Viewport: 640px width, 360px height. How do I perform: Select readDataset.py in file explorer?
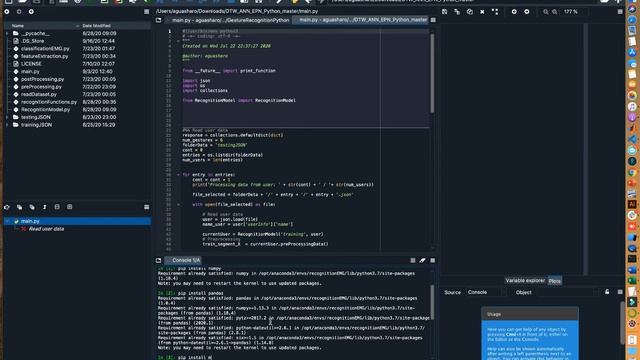tap(39, 94)
